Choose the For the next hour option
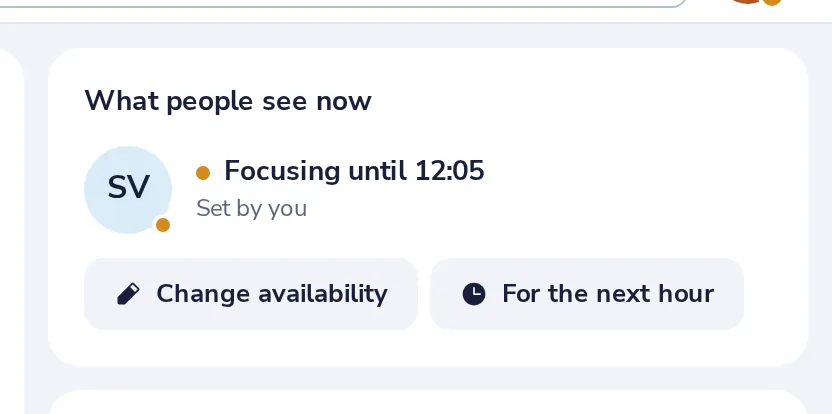The width and height of the screenshot is (832, 414). click(x=587, y=294)
